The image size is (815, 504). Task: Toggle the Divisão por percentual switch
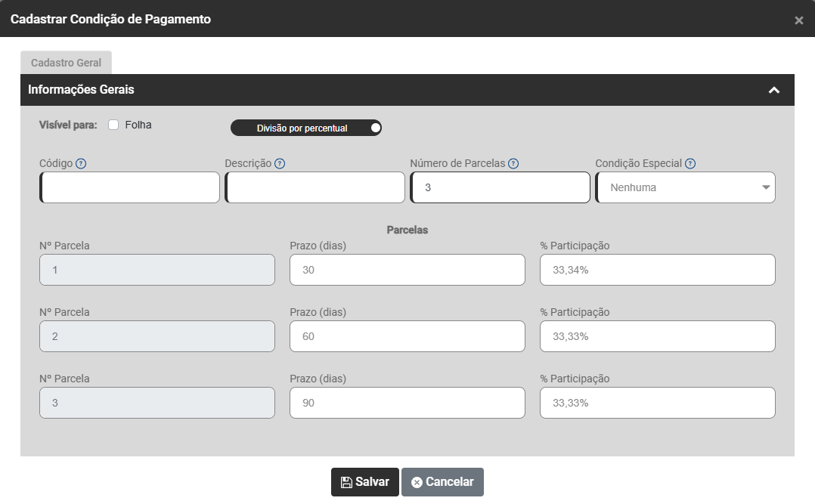pyautogui.click(x=306, y=128)
